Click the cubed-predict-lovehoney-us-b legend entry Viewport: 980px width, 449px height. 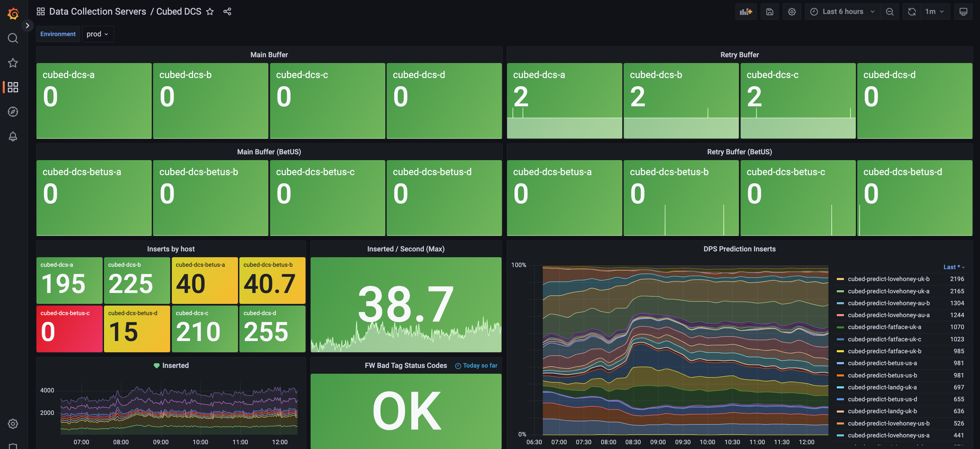pyautogui.click(x=888, y=423)
